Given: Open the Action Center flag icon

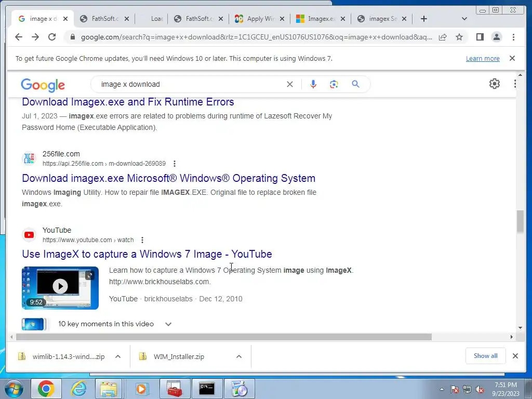Looking at the screenshot, I should click(455, 389).
